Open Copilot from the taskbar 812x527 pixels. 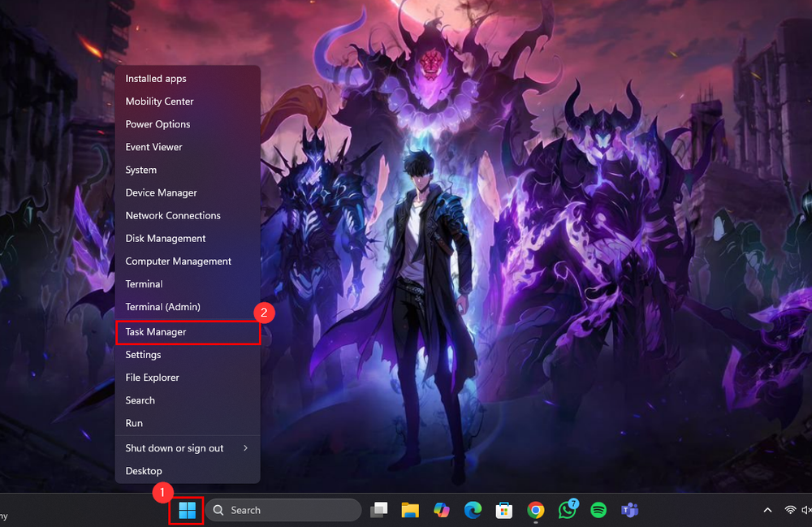(442, 510)
